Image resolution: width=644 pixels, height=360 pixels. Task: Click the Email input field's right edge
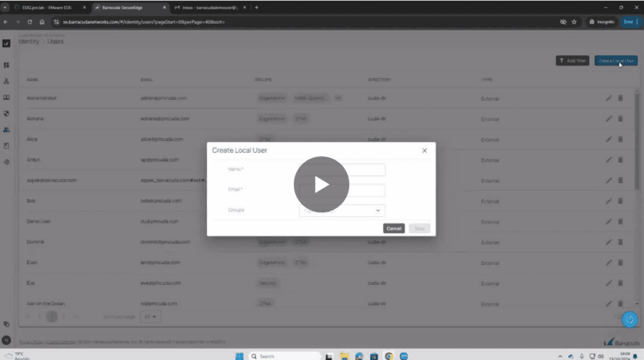pyautogui.click(x=379, y=190)
